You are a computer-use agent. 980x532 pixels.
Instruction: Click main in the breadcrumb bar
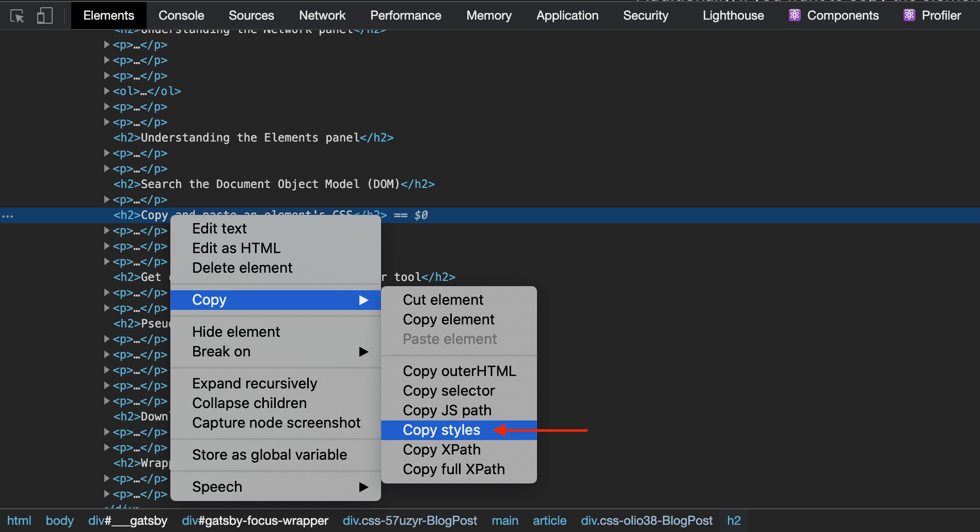[x=505, y=521]
